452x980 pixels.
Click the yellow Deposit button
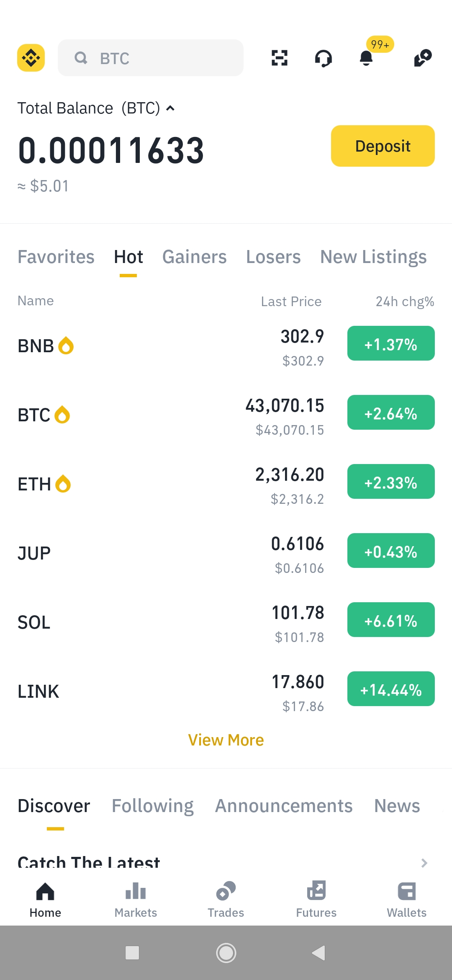(x=383, y=146)
